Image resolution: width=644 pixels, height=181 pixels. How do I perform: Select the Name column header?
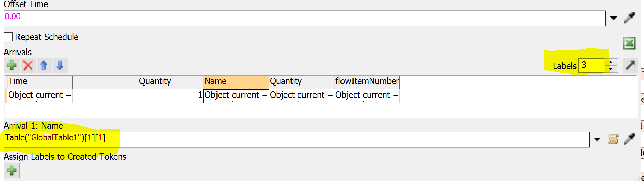pos(236,81)
